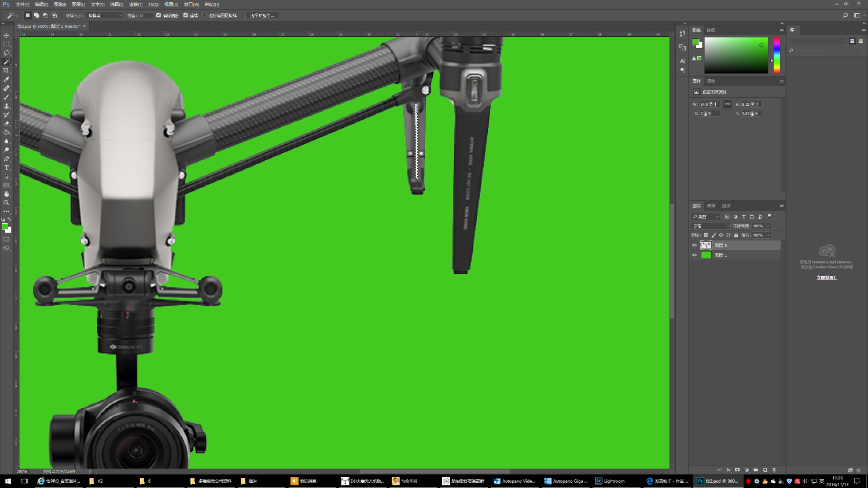Click the link width and height icon

[727, 104]
